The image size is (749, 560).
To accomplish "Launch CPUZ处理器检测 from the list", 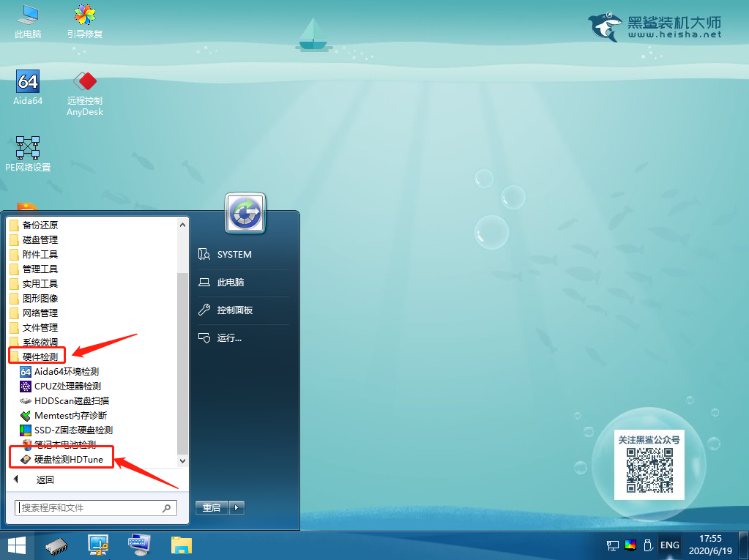I will click(60, 387).
